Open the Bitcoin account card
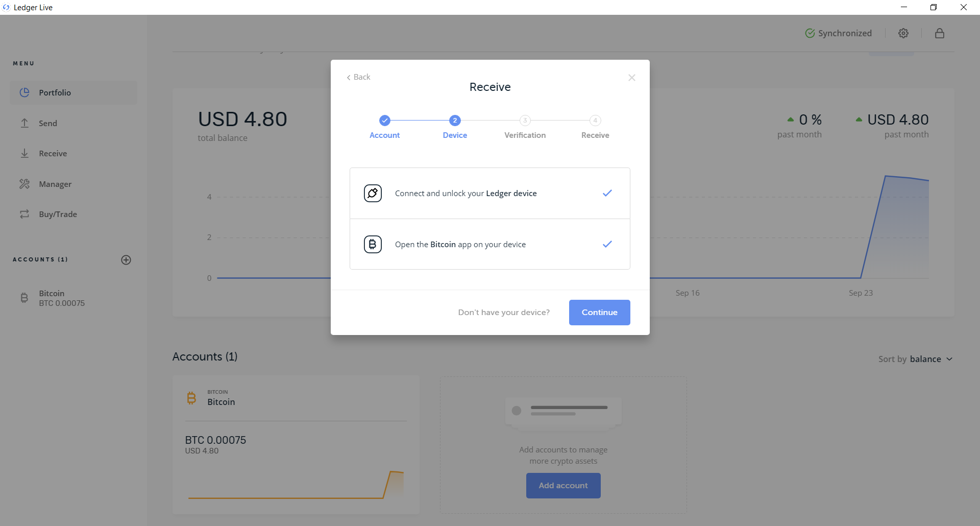Screen dimensions: 980x526 296,445
